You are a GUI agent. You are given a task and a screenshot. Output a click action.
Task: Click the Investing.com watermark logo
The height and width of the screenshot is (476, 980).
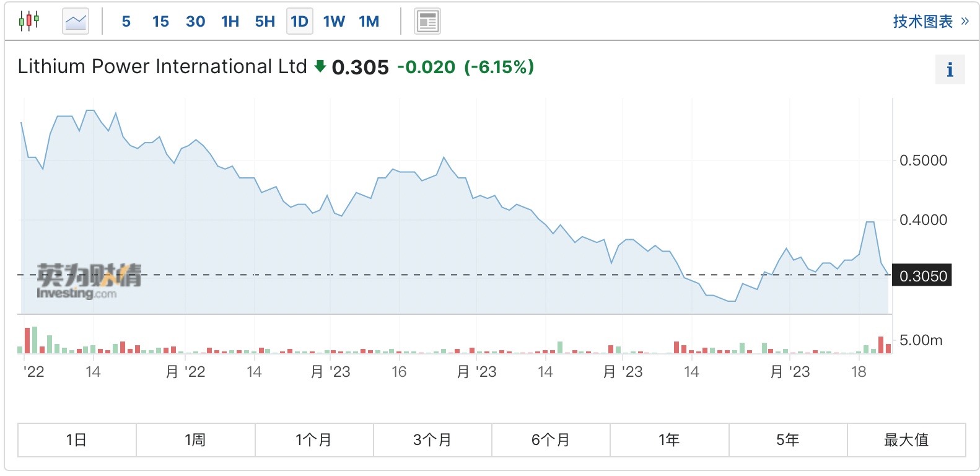(x=89, y=281)
